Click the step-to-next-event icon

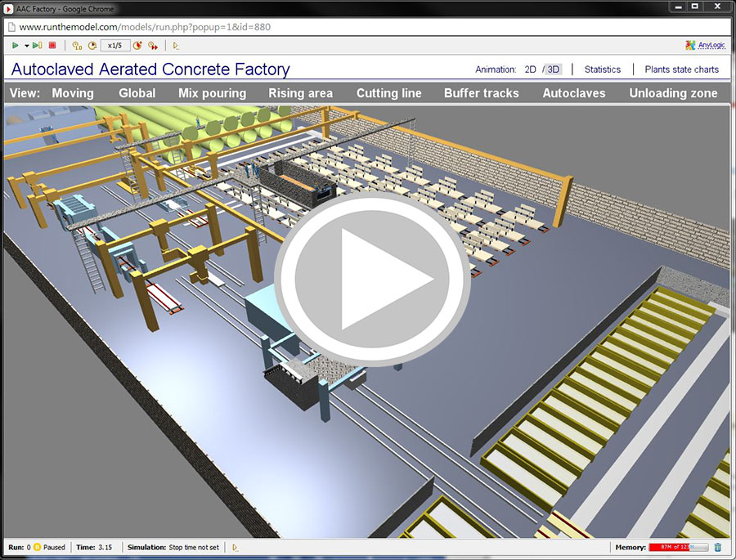pos(36,46)
